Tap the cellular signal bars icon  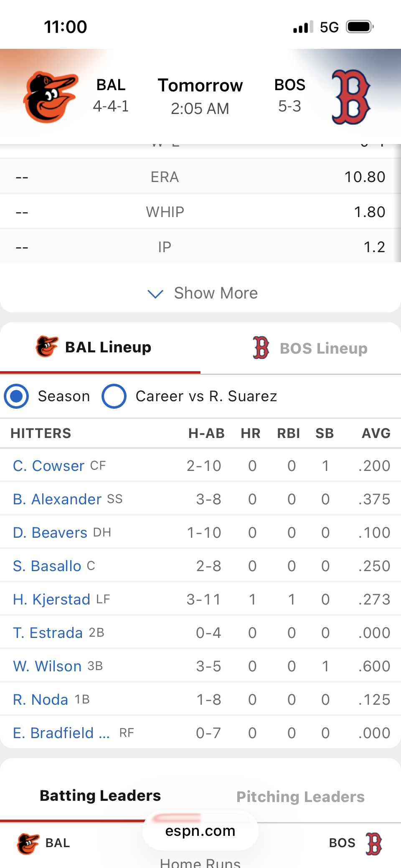click(x=303, y=27)
